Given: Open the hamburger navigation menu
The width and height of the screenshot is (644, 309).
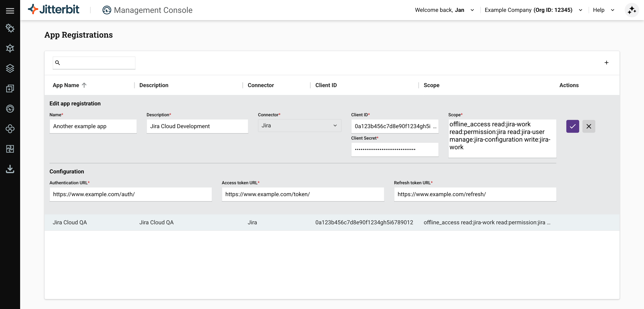Looking at the screenshot, I should tap(10, 11).
